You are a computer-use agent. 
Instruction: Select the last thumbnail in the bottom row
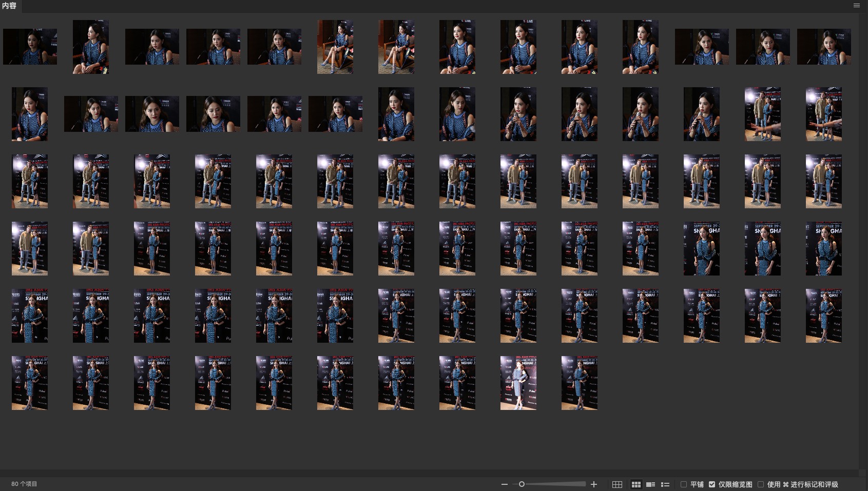point(579,383)
